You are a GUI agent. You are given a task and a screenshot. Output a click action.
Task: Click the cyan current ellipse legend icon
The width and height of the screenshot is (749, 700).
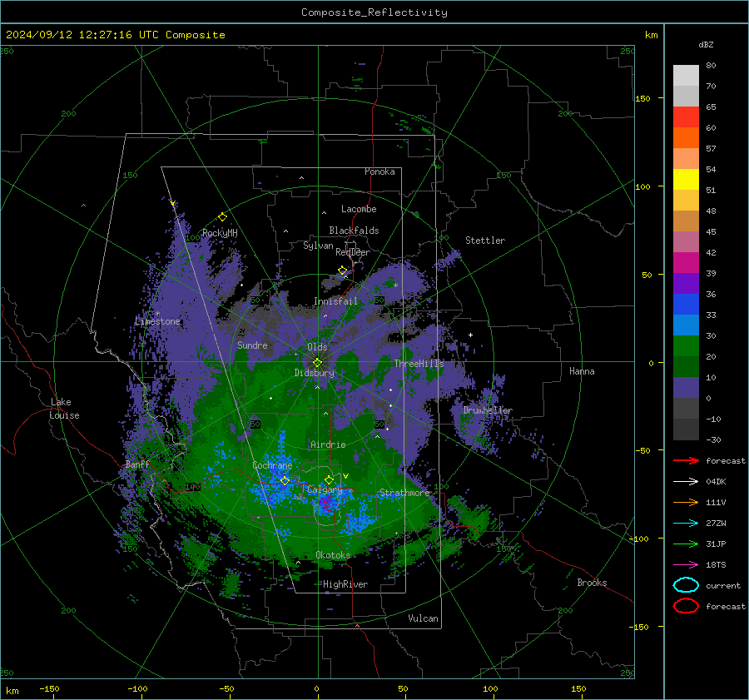(x=686, y=585)
